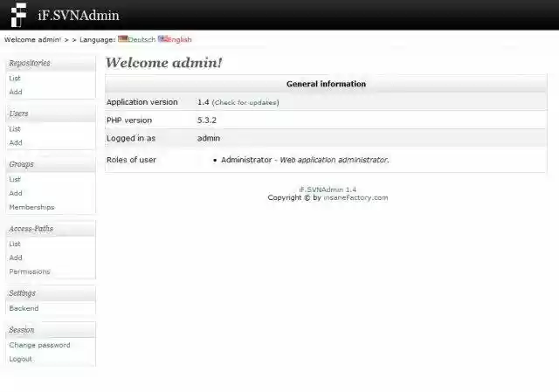The width and height of the screenshot is (559, 392).
Task: Select Add under Repositories
Action: tap(16, 92)
